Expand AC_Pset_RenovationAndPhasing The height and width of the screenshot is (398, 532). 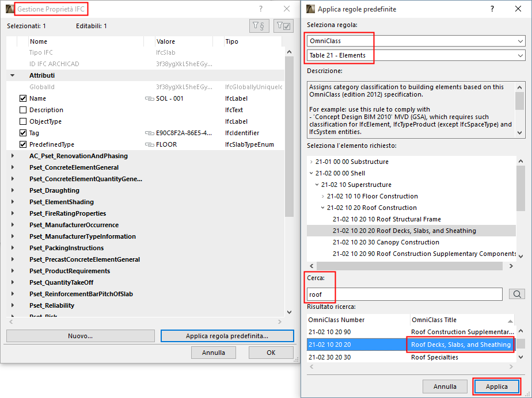pos(13,156)
